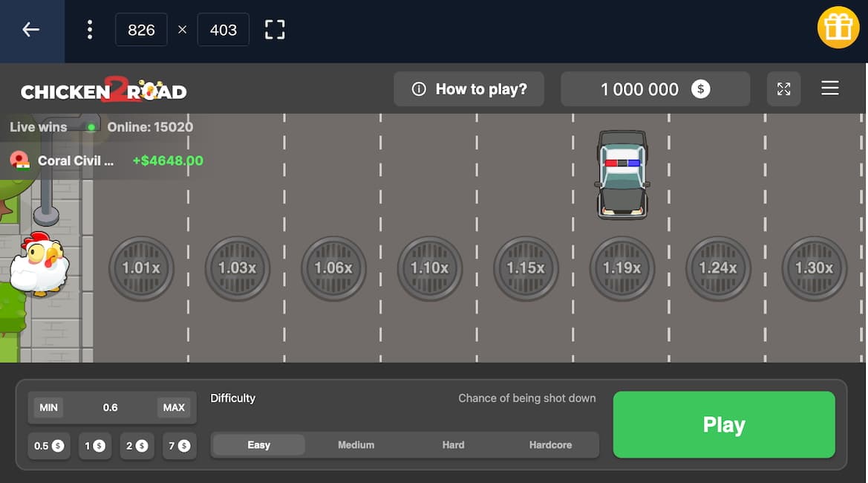Click the gift box icon
Image resolution: width=868 pixels, height=483 pixels.
(x=838, y=28)
